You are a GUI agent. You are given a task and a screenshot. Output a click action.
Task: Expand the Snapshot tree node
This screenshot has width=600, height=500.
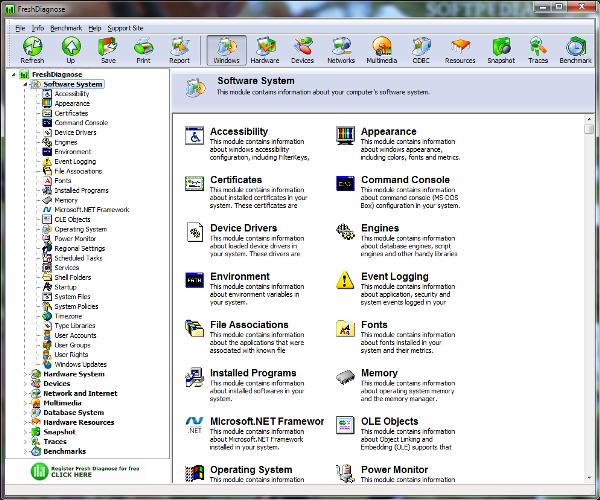click(25, 432)
